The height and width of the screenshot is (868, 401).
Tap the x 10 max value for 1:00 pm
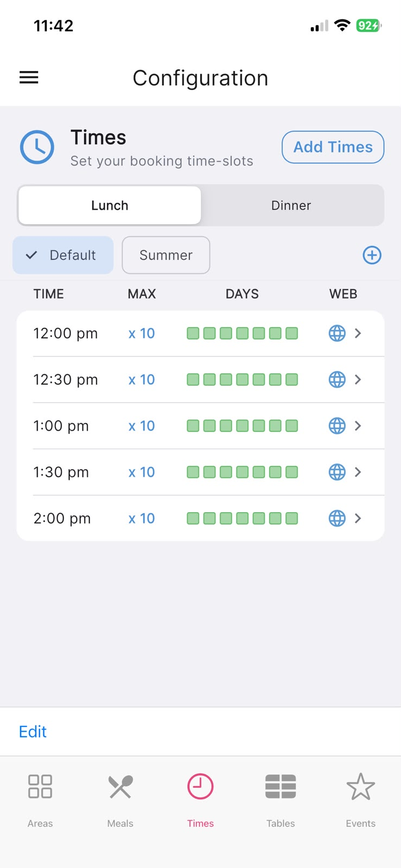tap(142, 426)
